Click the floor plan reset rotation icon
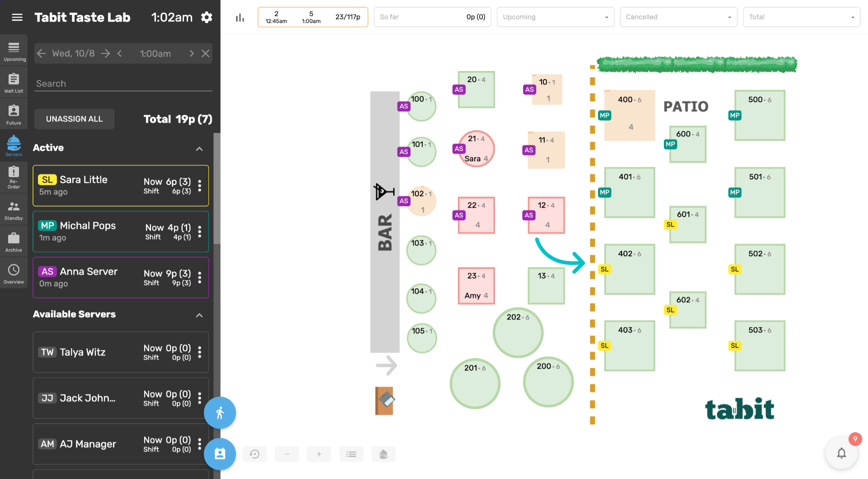Image resolution: width=868 pixels, height=479 pixels. [255, 454]
